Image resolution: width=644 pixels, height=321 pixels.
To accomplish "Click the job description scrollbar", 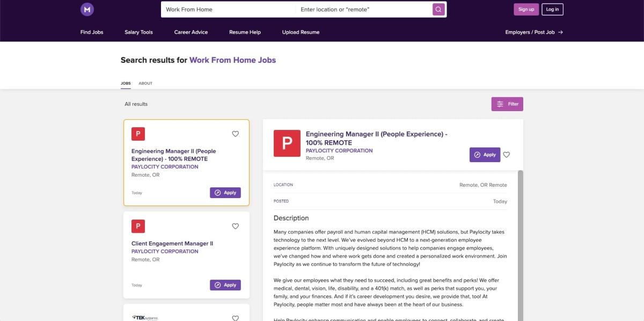I will [520, 246].
